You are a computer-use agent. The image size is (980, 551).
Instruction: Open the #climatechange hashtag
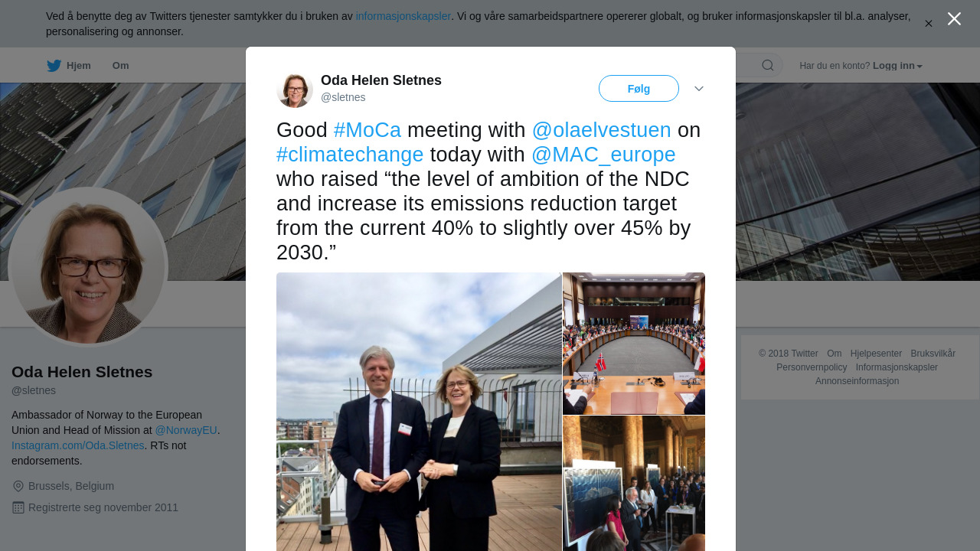[x=350, y=155]
